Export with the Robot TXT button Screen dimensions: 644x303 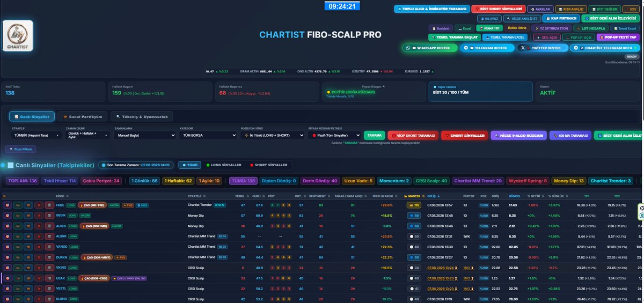[491, 28]
